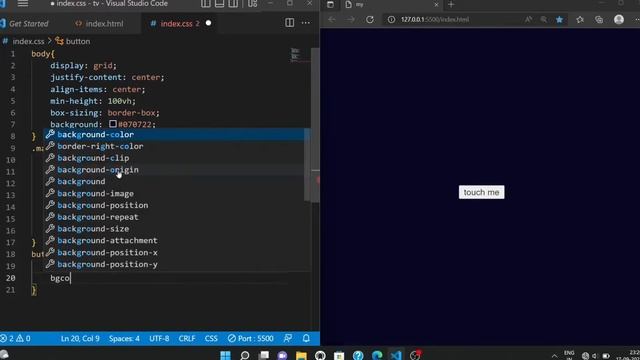This screenshot has height=360, width=640.
Task: Open Visual Studio Code taskbar icon
Action: click(396, 355)
